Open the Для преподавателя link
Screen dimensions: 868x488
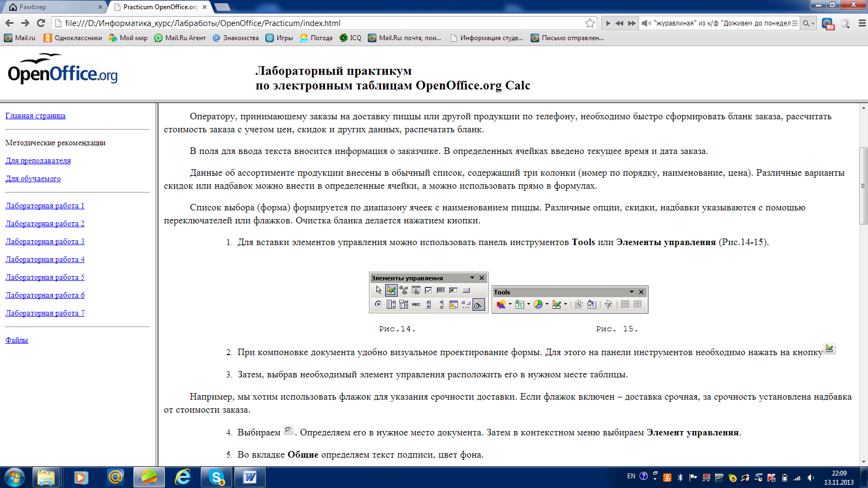coord(38,160)
